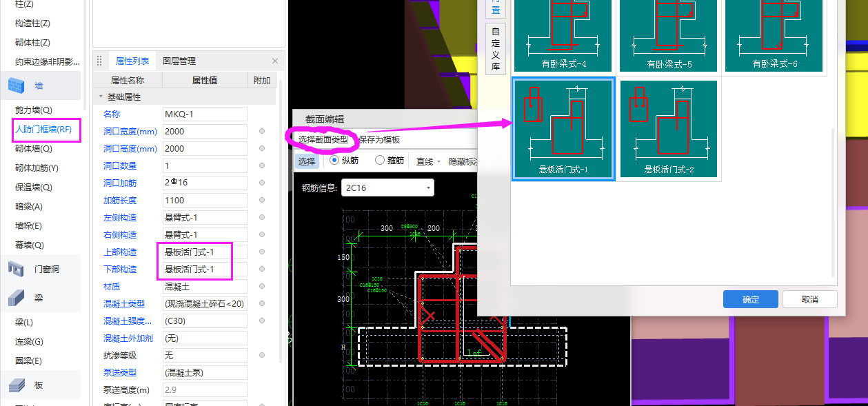Edit the 加筋长度 value 1100
This screenshot has height=406, width=868.
[205, 200]
